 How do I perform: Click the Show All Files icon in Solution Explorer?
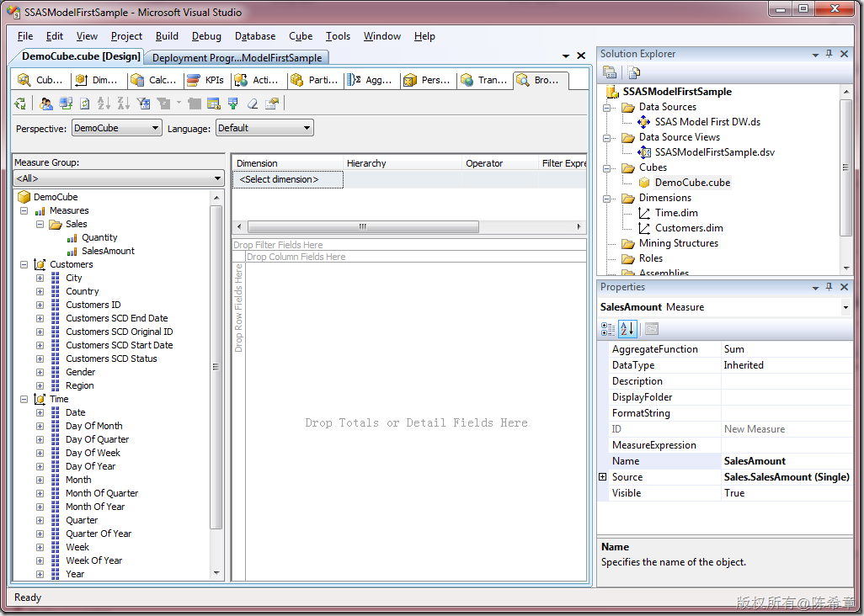[x=634, y=72]
